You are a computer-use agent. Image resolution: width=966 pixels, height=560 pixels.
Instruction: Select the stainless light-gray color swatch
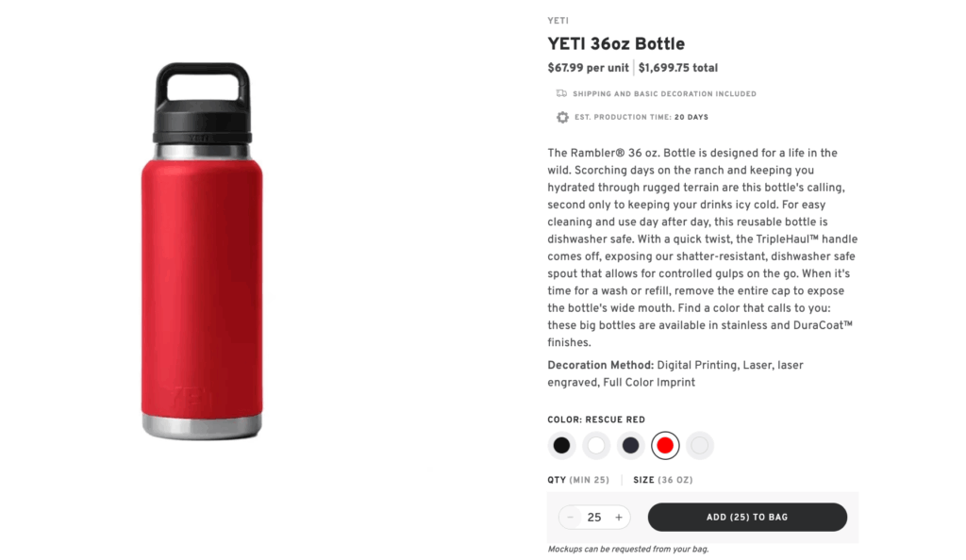700,444
